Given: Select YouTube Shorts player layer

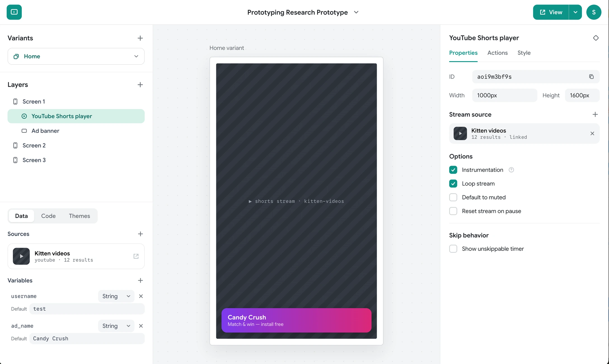Looking at the screenshot, I should pyautogui.click(x=76, y=116).
